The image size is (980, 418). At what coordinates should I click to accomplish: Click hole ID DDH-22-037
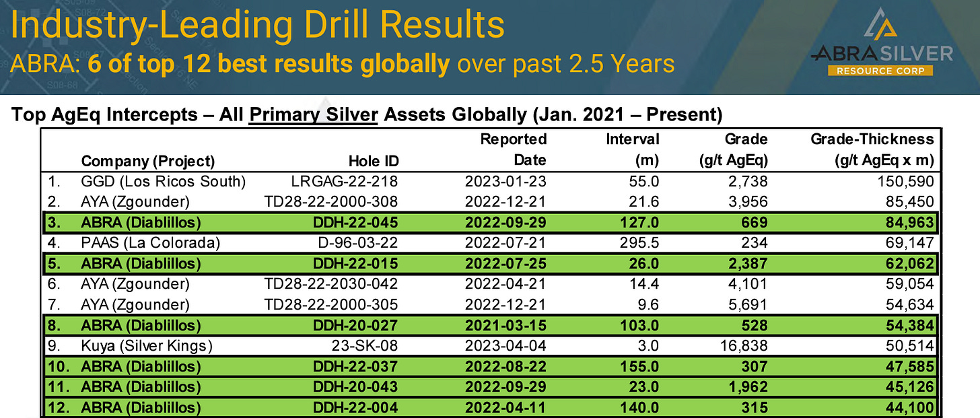click(355, 366)
